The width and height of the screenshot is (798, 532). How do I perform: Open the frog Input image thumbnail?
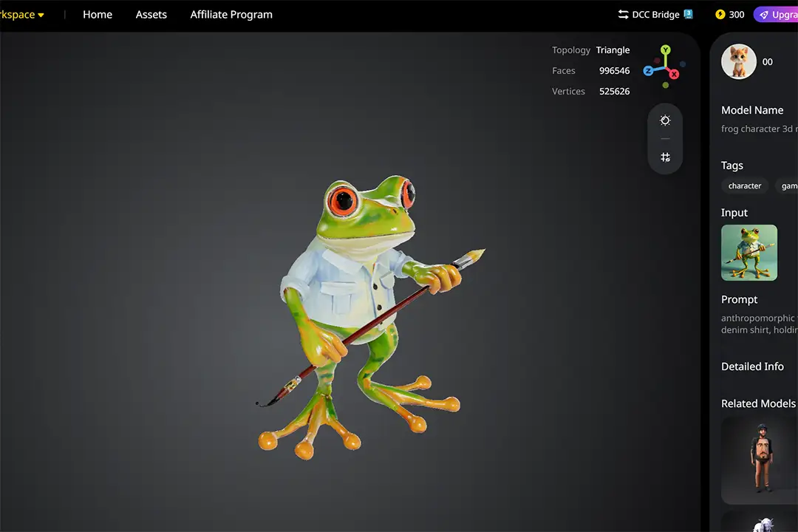point(748,252)
